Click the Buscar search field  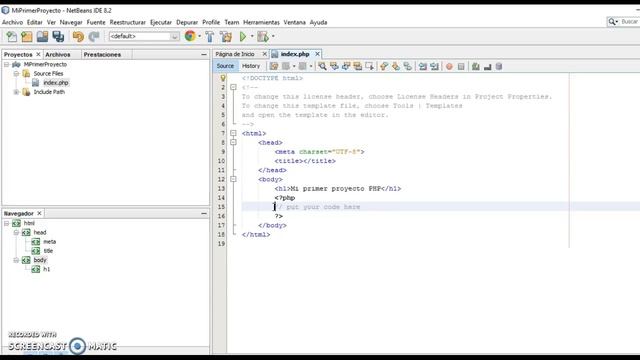click(624, 22)
